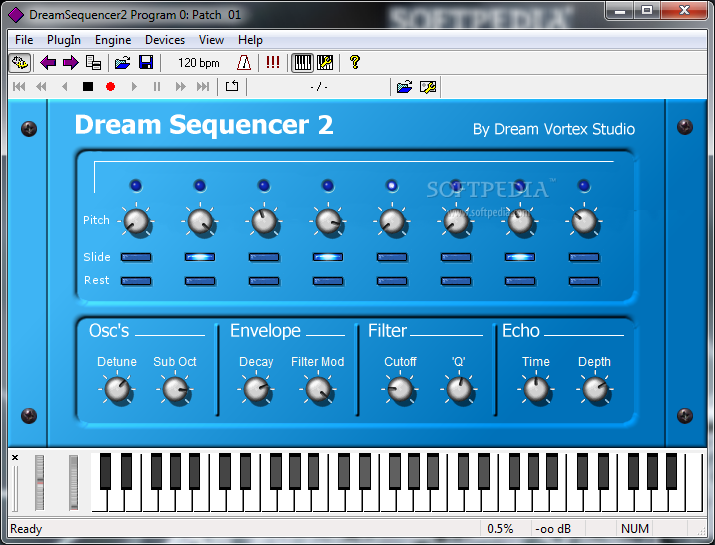Click the Filter Cutoff knob

(x=400, y=390)
